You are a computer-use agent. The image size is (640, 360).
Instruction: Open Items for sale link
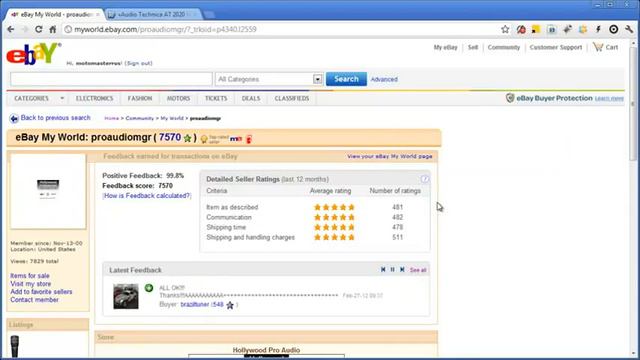pyautogui.click(x=30, y=276)
